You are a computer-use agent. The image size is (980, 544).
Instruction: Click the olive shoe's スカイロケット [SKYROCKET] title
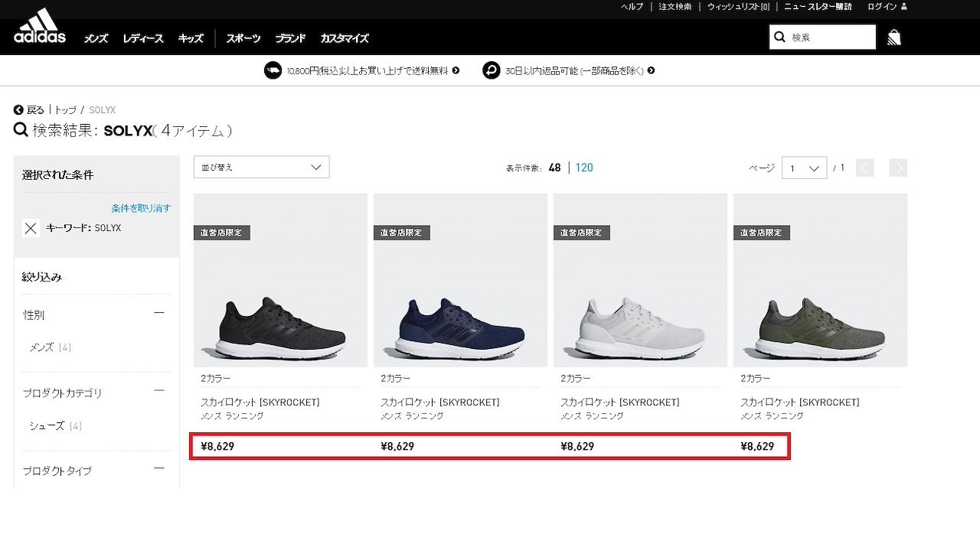click(x=800, y=402)
